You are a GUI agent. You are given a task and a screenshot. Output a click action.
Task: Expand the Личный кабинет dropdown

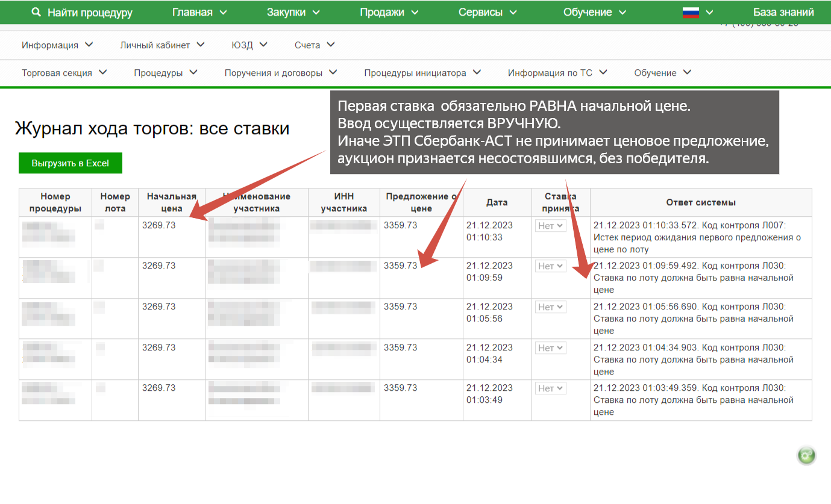point(162,45)
